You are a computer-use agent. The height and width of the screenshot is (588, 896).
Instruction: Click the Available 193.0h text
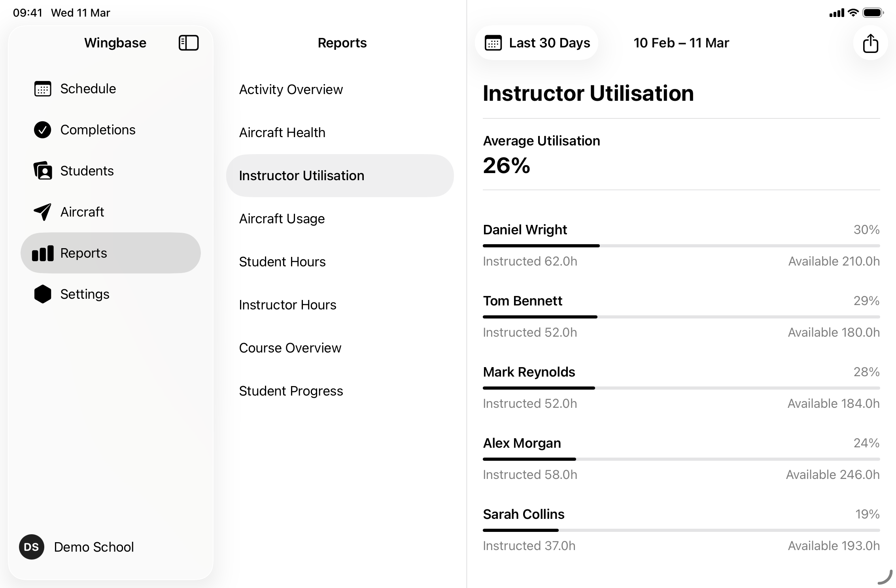[834, 546]
